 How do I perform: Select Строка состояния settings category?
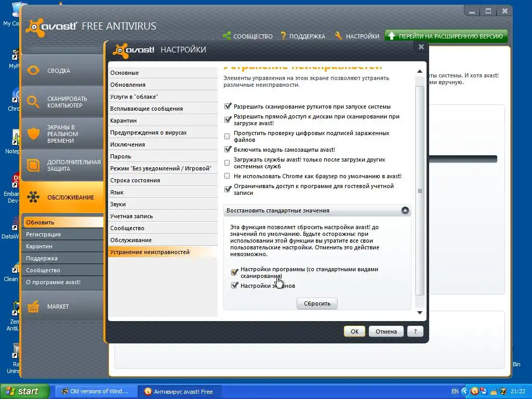click(163, 180)
